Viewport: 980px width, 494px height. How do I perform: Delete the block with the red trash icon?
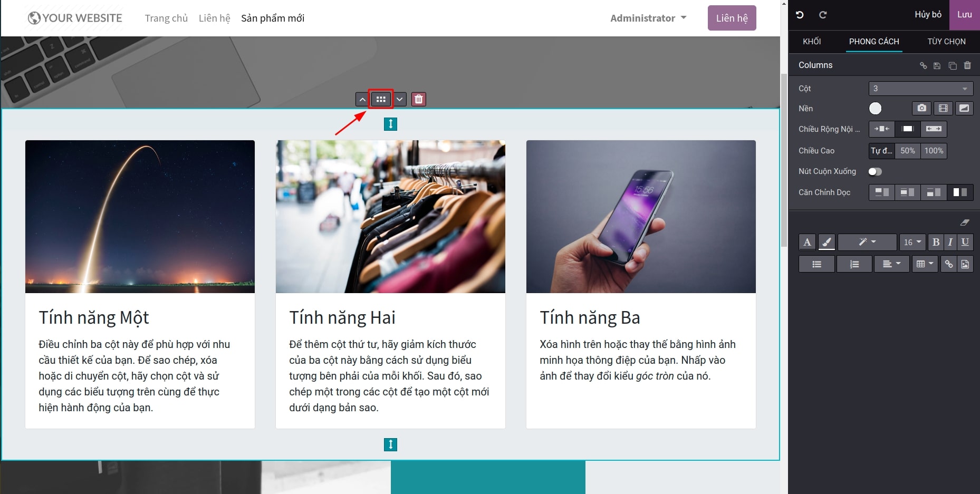tap(418, 99)
